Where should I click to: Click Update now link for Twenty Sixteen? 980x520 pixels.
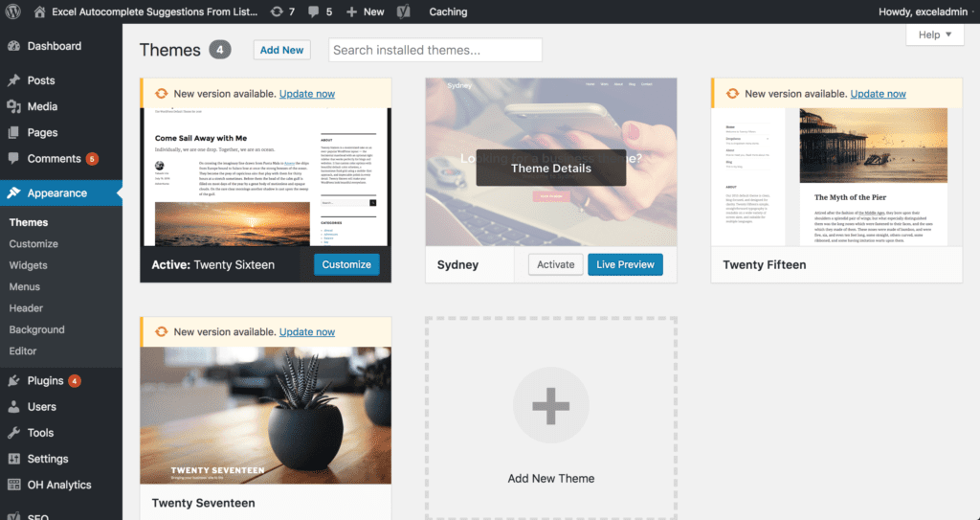(x=307, y=93)
